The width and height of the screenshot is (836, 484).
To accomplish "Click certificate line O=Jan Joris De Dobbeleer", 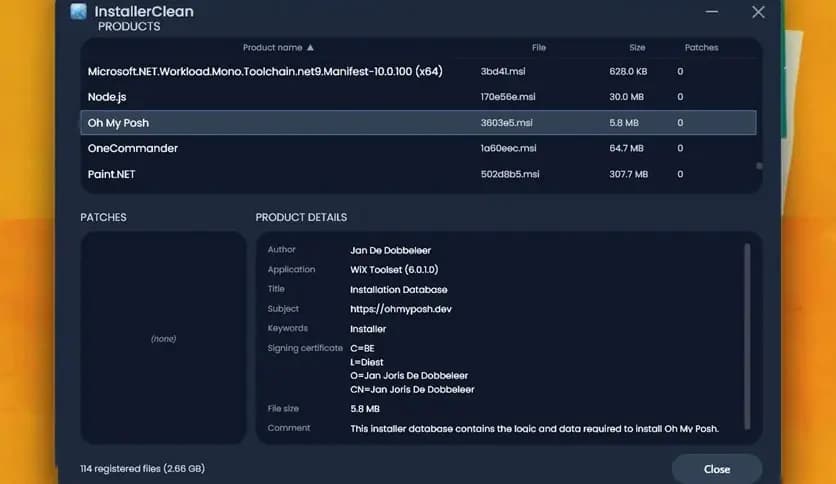I will point(409,376).
